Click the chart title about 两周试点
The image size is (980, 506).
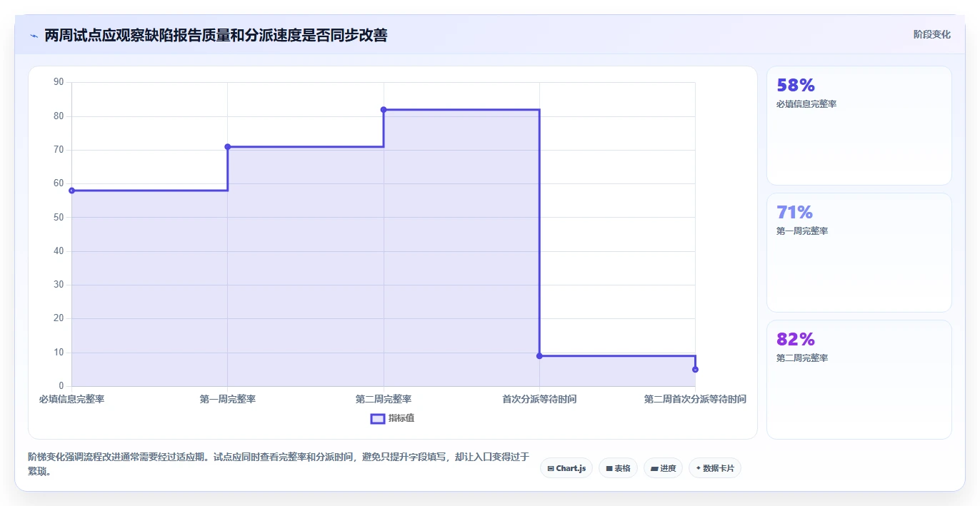tap(216, 35)
